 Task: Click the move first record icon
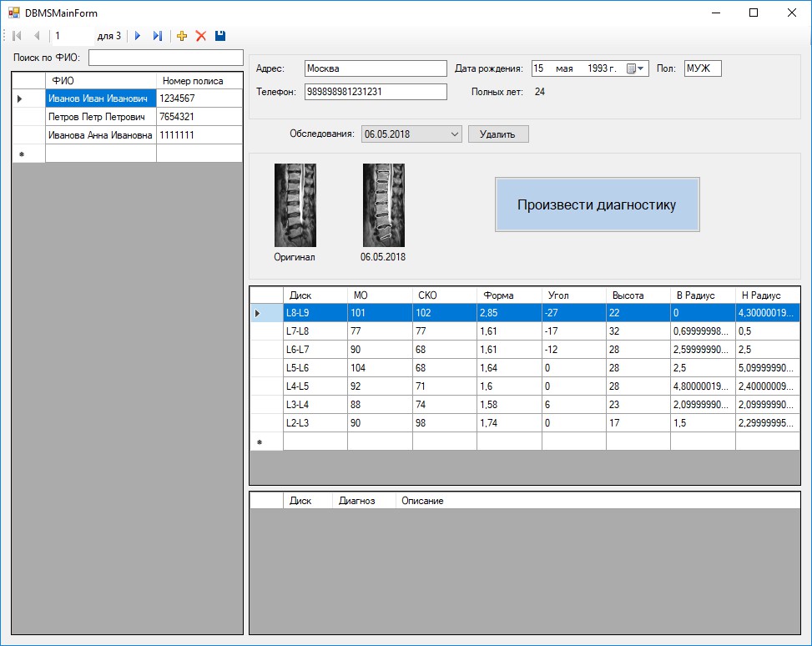17,36
